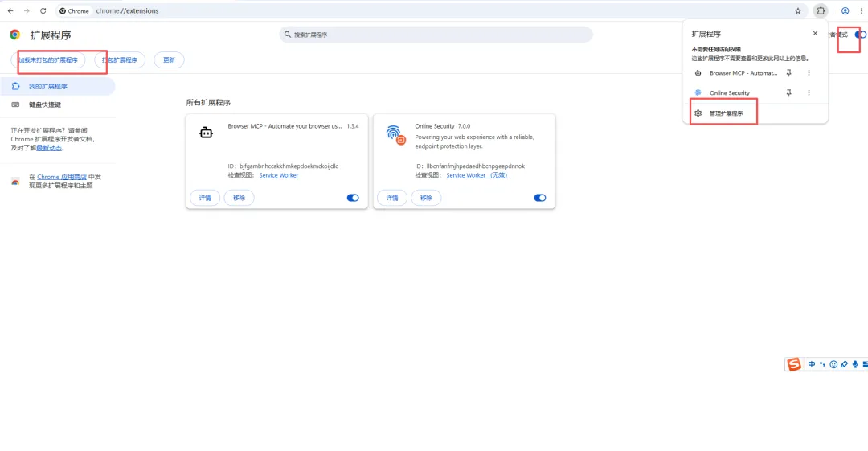Open the emoji smiley on the IME bar
The height and width of the screenshot is (451, 868).
tap(833, 364)
